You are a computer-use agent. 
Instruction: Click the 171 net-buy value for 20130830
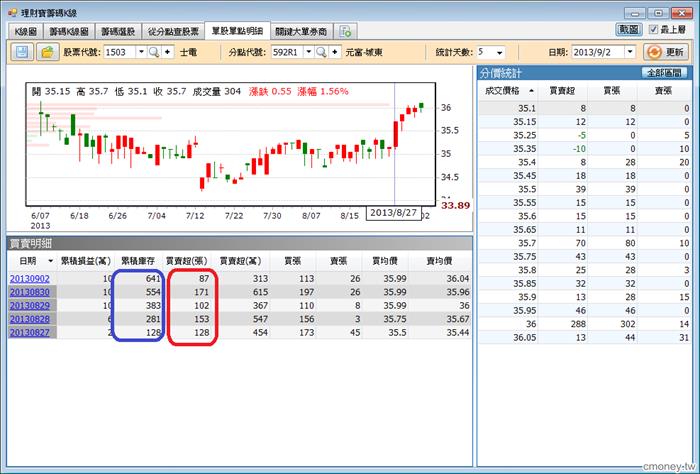[201, 292]
